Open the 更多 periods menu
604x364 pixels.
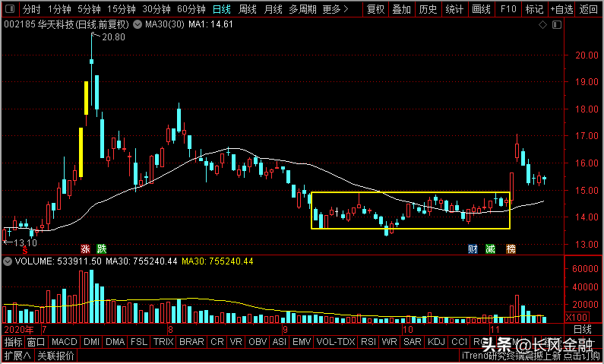pyautogui.click(x=335, y=9)
